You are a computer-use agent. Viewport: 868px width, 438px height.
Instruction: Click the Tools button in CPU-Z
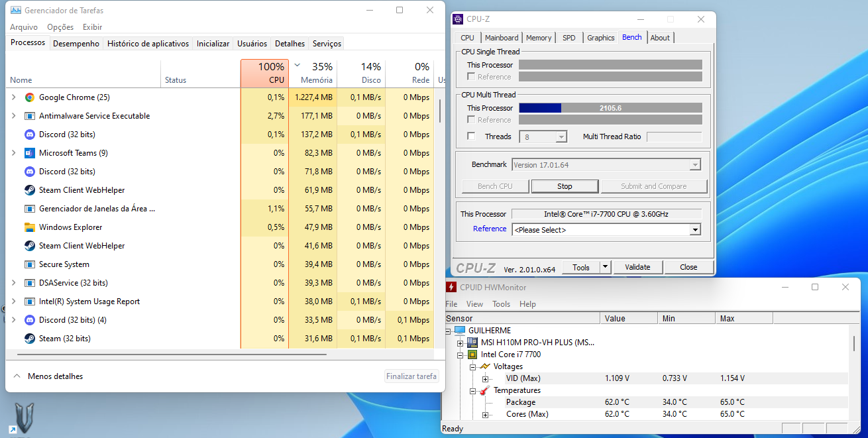581,268
